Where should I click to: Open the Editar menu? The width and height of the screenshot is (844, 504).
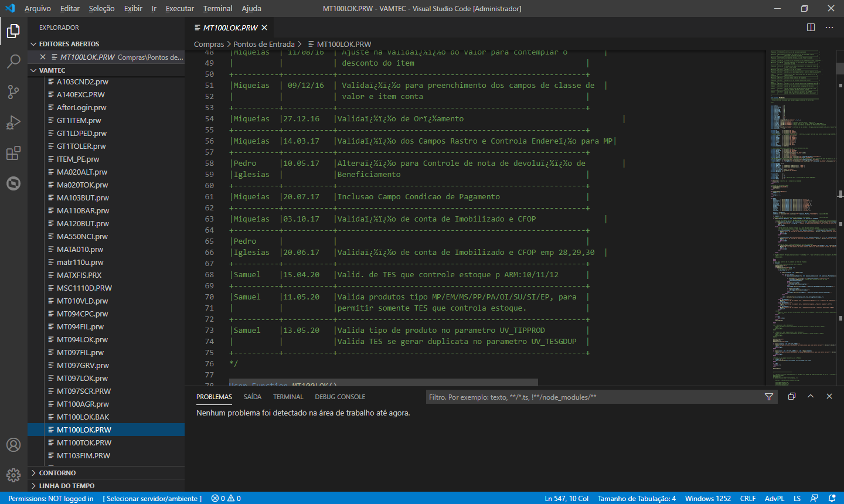(70, 8)
